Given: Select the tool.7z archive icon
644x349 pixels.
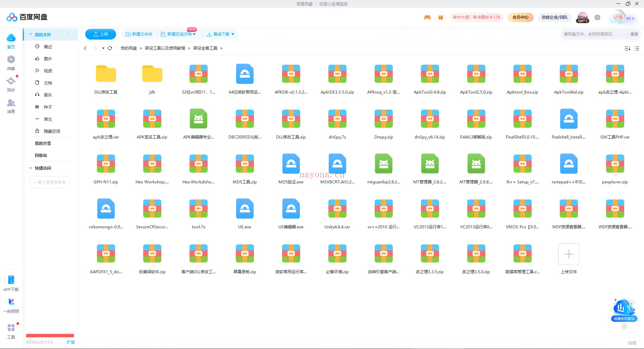Looking at the screenshot, I should 199,208.
